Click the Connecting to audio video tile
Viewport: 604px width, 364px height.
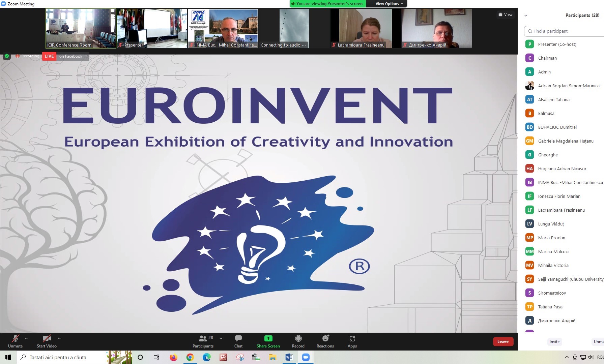(x=294, y=29)
